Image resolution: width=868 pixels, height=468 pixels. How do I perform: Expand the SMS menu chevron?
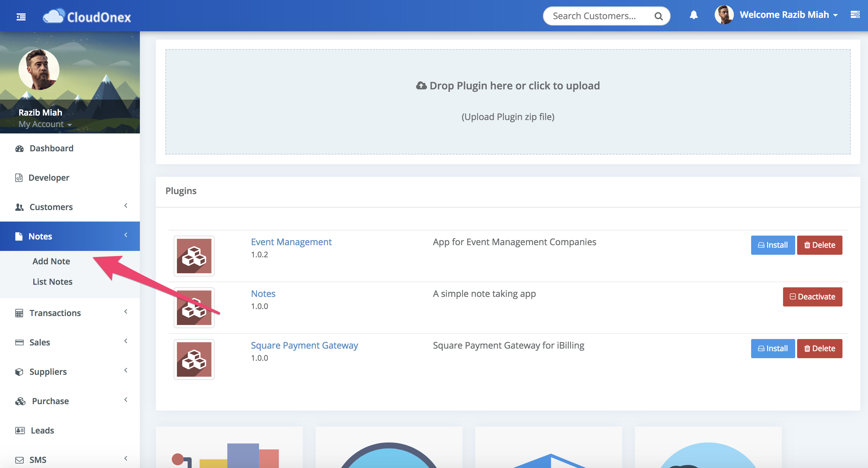click(126, 458)
